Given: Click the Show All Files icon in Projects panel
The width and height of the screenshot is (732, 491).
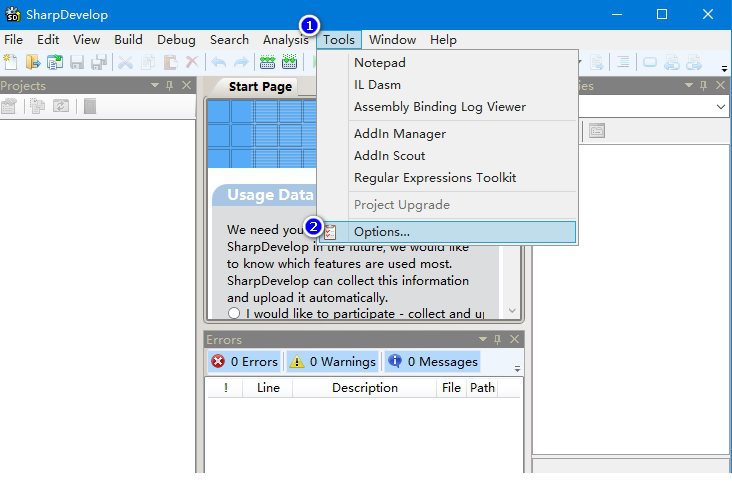Looking at the screenshot, I should tap(37, 106).
